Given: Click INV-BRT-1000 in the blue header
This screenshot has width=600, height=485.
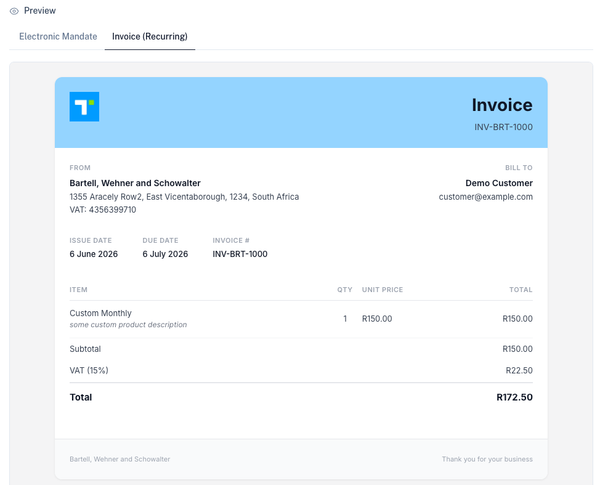Looking at the screenshot, I should pyautogui.click(x=503, y=127).
